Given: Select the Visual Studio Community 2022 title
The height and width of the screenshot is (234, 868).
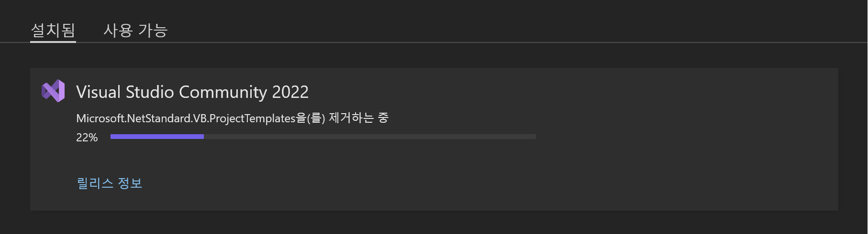Looking at the screenshot, I should pos(192,92).
